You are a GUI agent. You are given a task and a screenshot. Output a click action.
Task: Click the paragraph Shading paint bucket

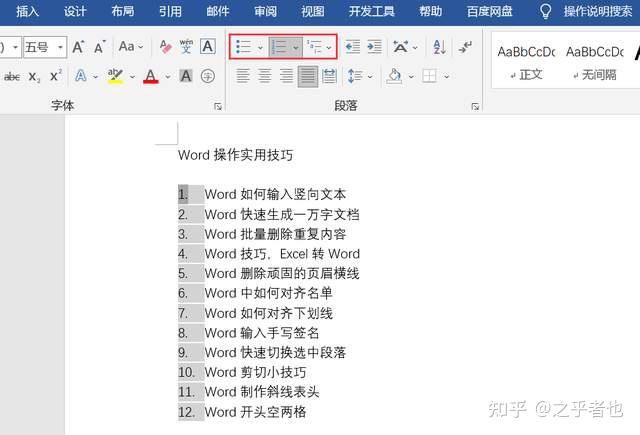pos(394,76)
